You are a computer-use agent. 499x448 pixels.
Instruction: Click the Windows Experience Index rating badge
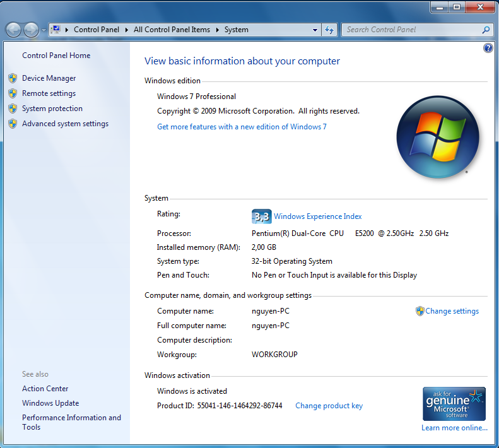261,216
